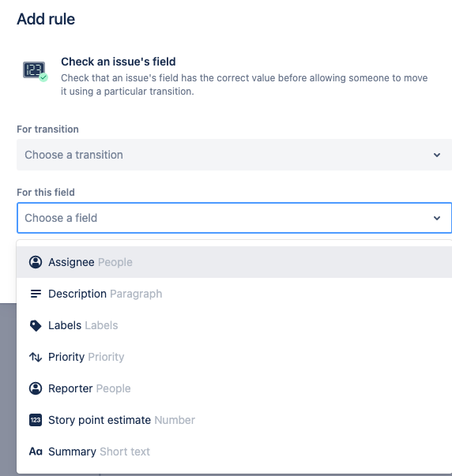This screenshot has height=476, width=452.
Task: Click the Assignee person icon
Action: pyautogui.click(x=36, y=262)
